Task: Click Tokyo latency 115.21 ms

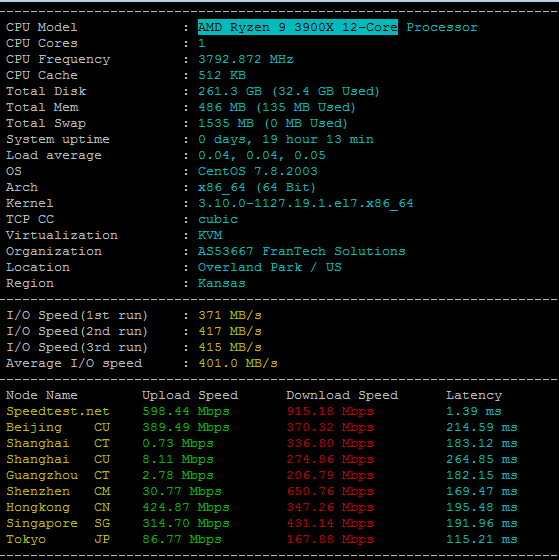Action: (482, 539)
